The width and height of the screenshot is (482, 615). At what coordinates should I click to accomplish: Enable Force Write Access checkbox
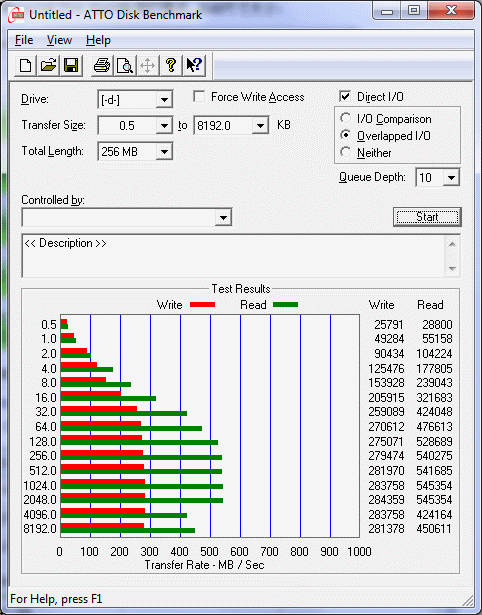[x=199, y=96]
